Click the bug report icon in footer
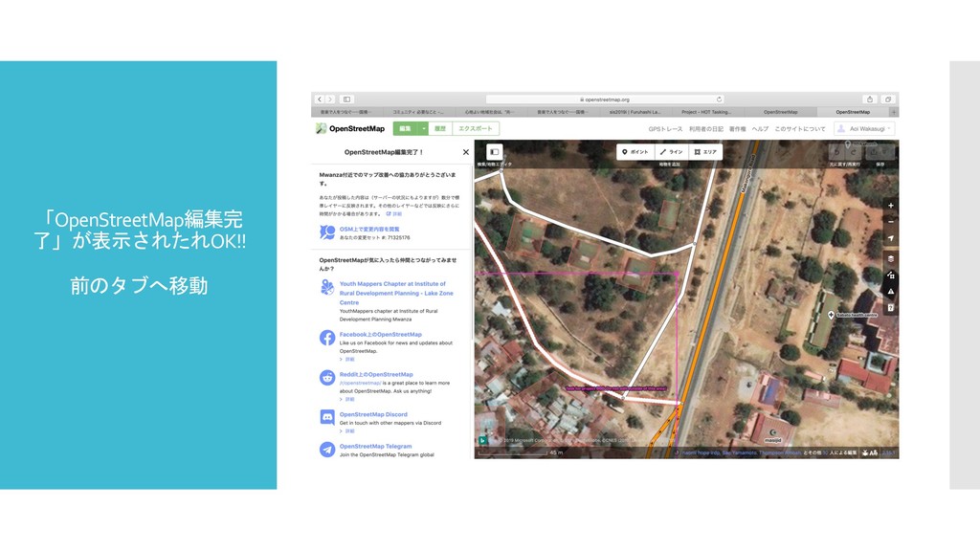This screenshot has width=980, height=551. [865, 452]
